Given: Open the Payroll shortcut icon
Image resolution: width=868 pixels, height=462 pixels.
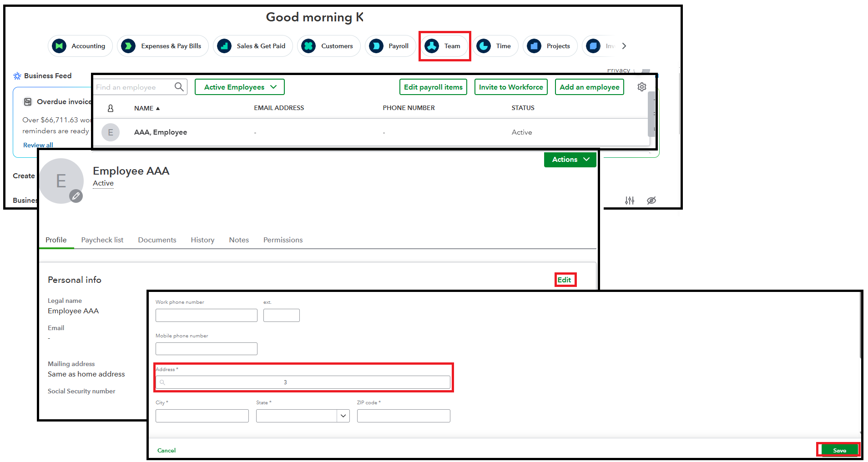Looking at the screenshot, I should pyautogui.click(x=376, y=46).
